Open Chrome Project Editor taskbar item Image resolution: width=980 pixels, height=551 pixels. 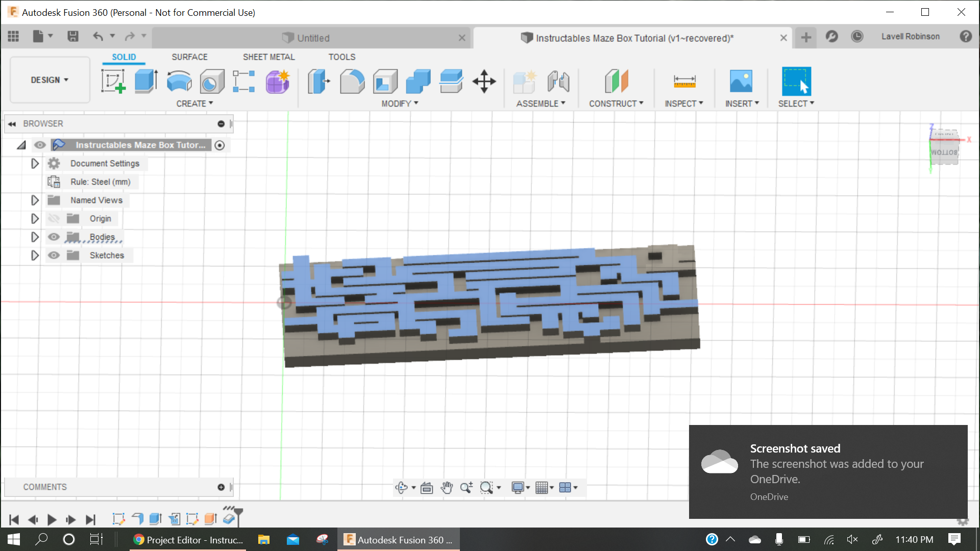click(188, 540)
